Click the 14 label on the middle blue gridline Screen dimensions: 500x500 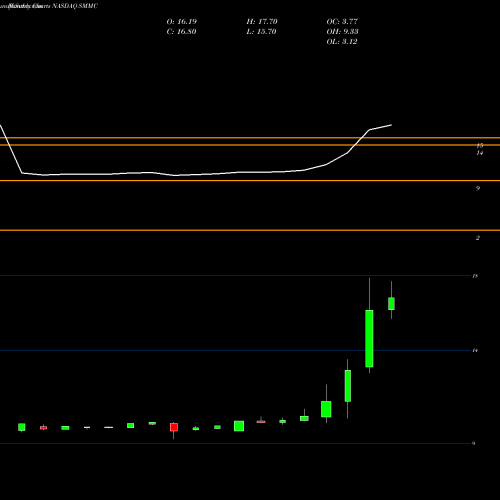tap(475, 351)
